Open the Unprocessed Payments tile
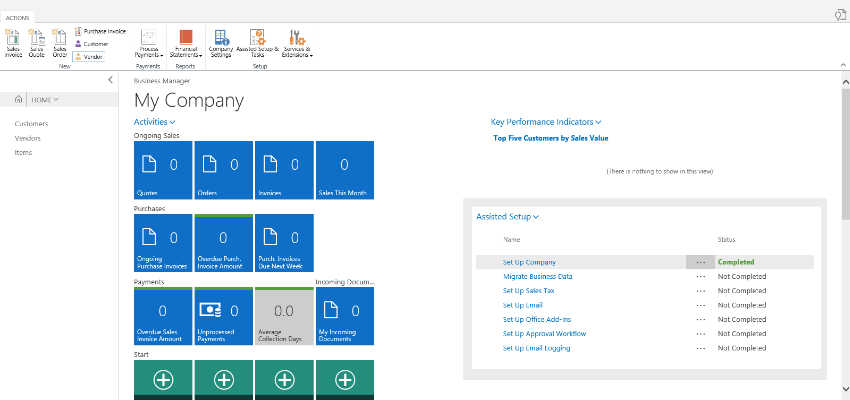This screenshot has width=850, height=400. (x=223, y=316)
